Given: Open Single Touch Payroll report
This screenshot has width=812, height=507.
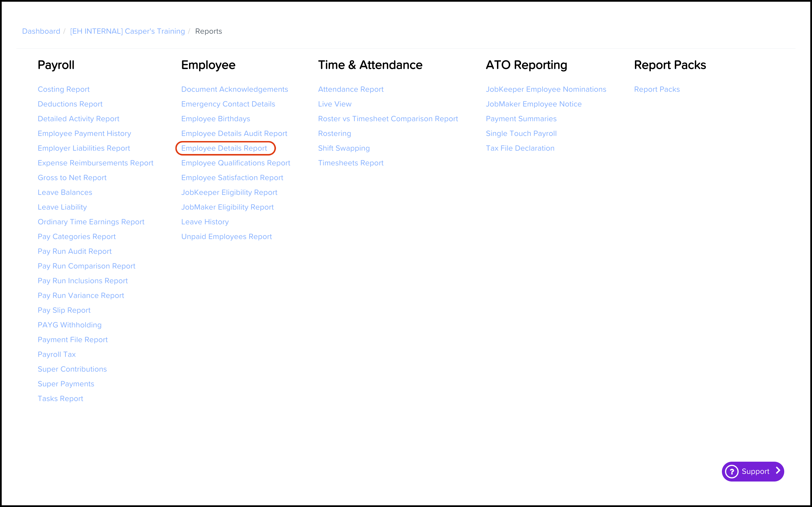Looking at the screenshot, I should click(x=521, y=133).
